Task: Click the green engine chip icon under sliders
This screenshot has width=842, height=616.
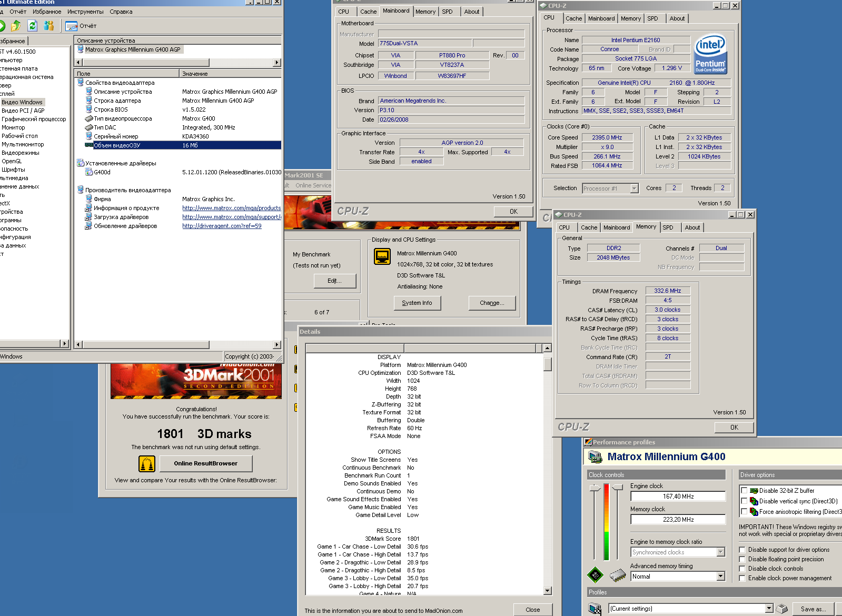Action: point(595,575)
